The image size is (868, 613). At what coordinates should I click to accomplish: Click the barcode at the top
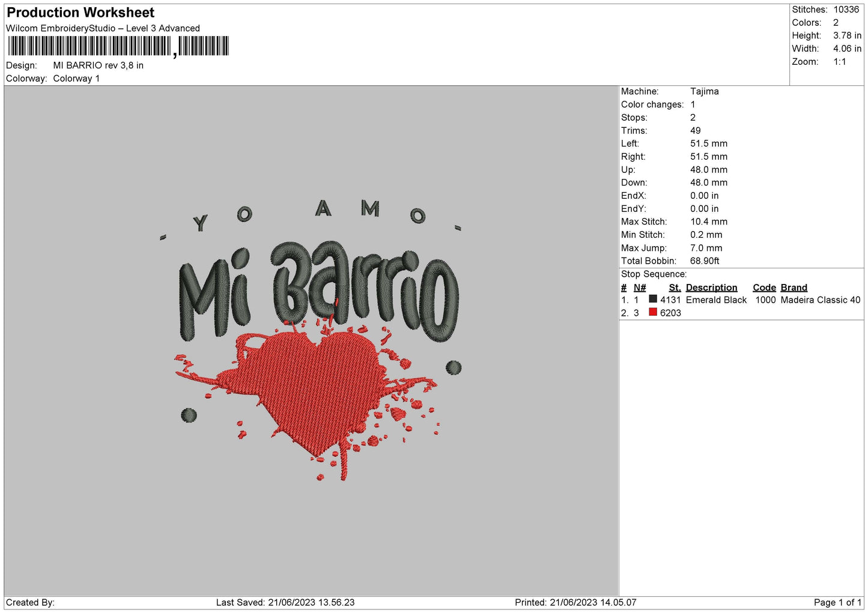[x=118, y=46]
